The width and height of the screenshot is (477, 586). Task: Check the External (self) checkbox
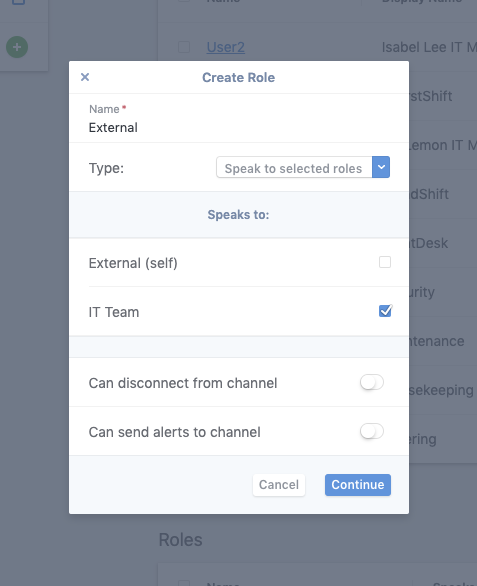pyautogui.click(x=385, y=262)
